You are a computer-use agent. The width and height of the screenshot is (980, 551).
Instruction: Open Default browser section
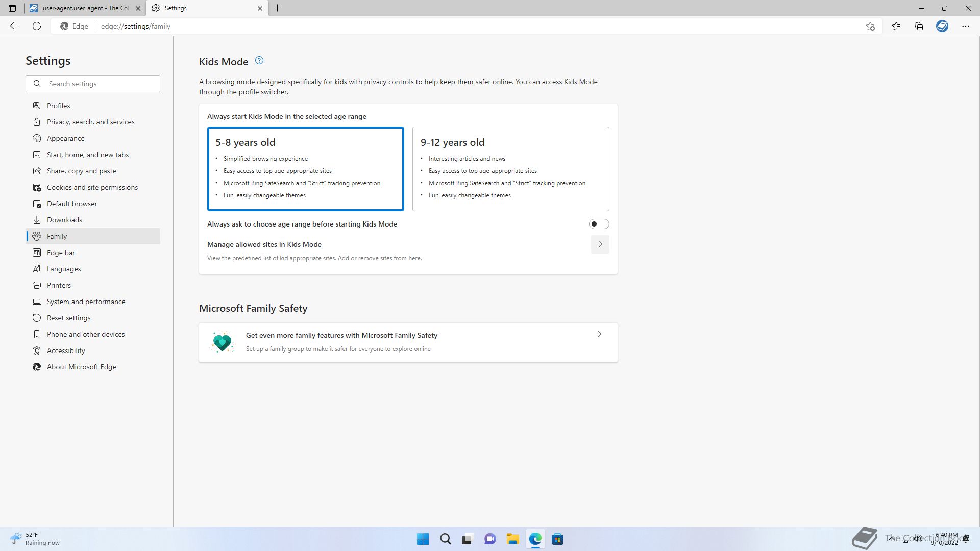pyautogui.click(x=93, y=204)
